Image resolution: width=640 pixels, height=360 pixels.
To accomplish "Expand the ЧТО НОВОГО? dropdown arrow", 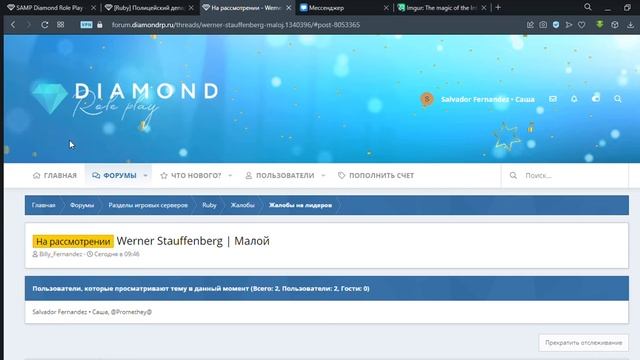I will (230, 176).
